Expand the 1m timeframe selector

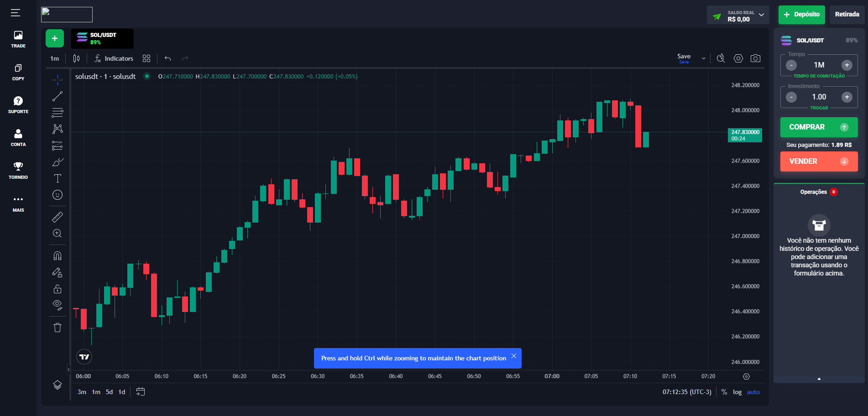(x=54, y=58)
